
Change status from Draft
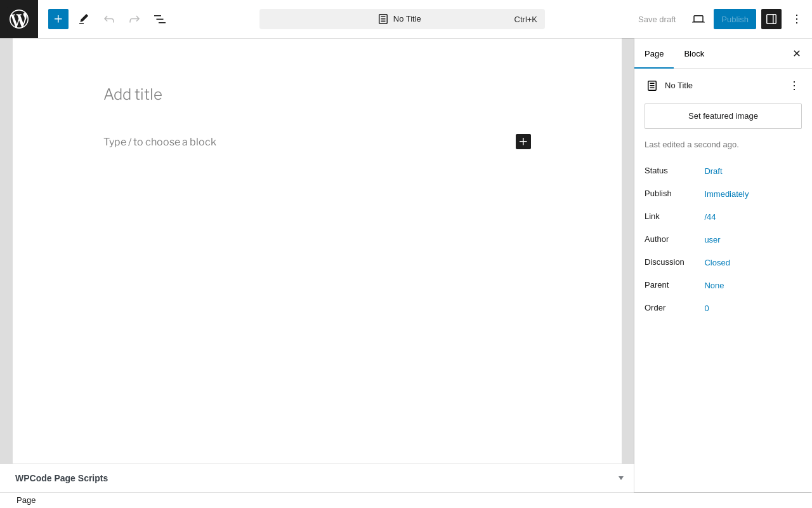[x=713, y=171]
